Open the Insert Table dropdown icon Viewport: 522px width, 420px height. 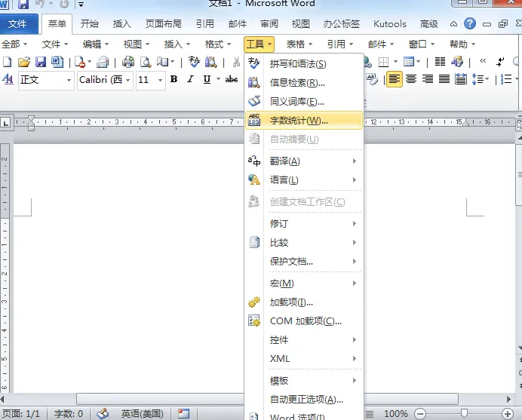coord(412,62)
